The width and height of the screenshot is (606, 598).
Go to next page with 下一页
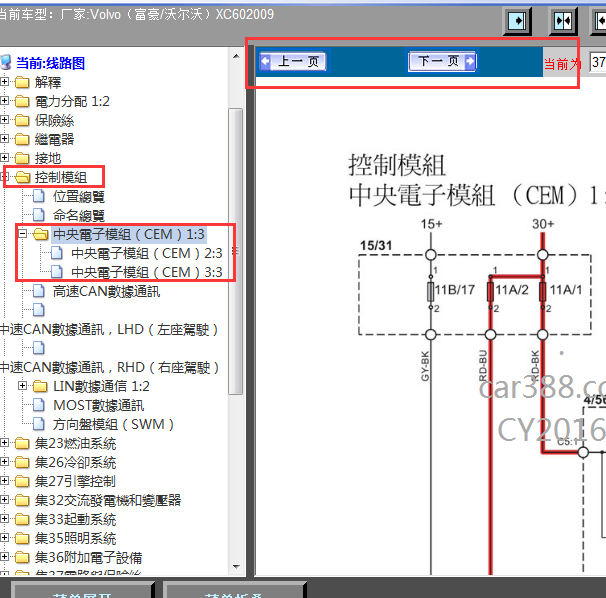(x=441, y=62)
